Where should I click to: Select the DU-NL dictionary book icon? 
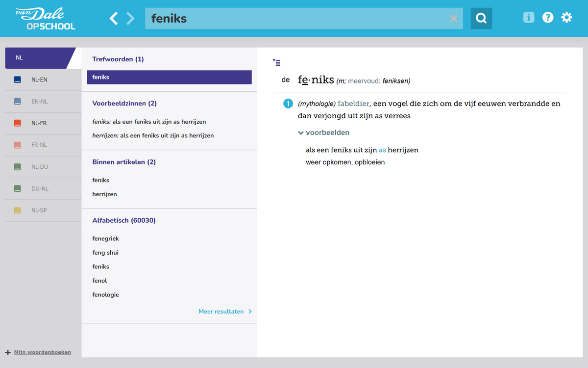coord(18,188)
